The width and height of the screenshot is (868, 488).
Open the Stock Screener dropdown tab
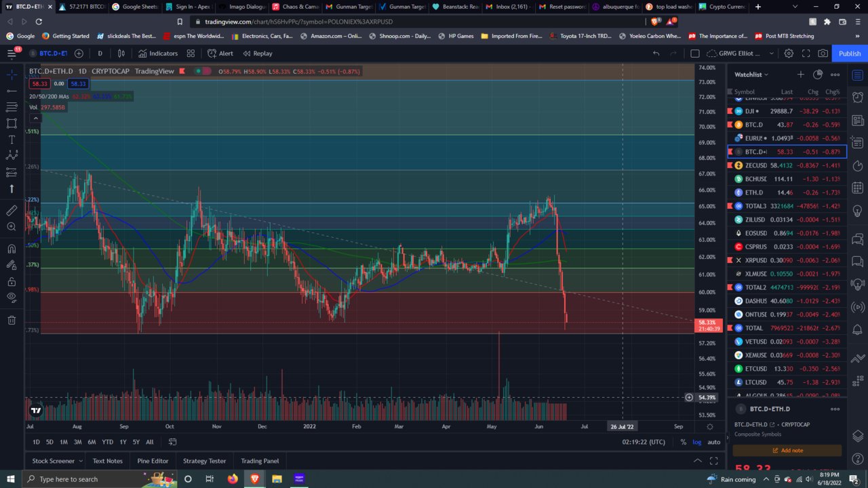58,461
